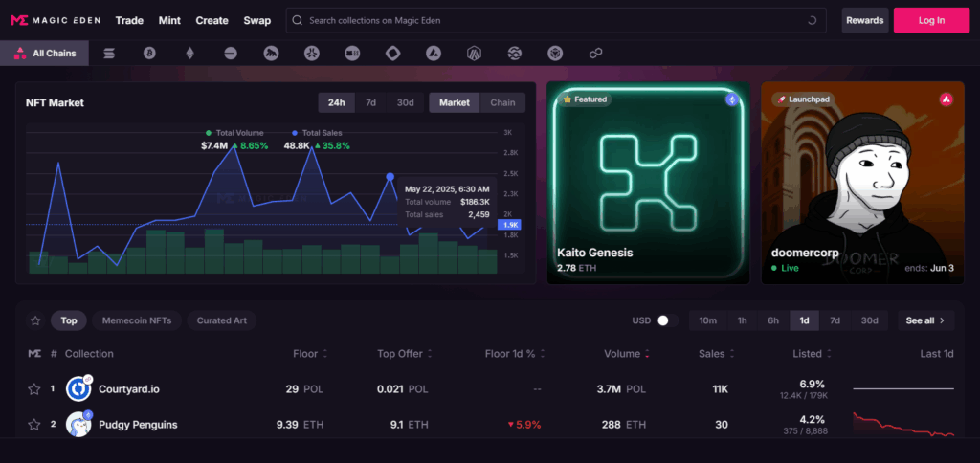Select the Abstract chain icon

click(x=312, y=54)
